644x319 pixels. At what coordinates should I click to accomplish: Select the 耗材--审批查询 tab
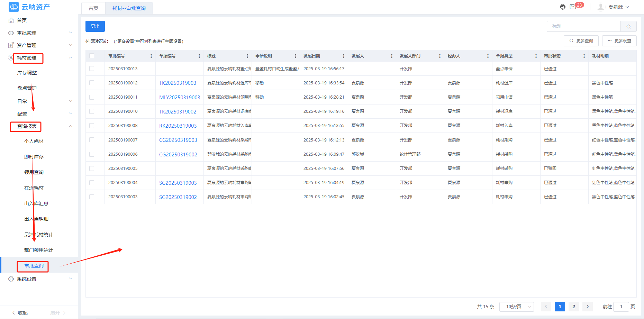pyautogui.click(x=129, y=8)
